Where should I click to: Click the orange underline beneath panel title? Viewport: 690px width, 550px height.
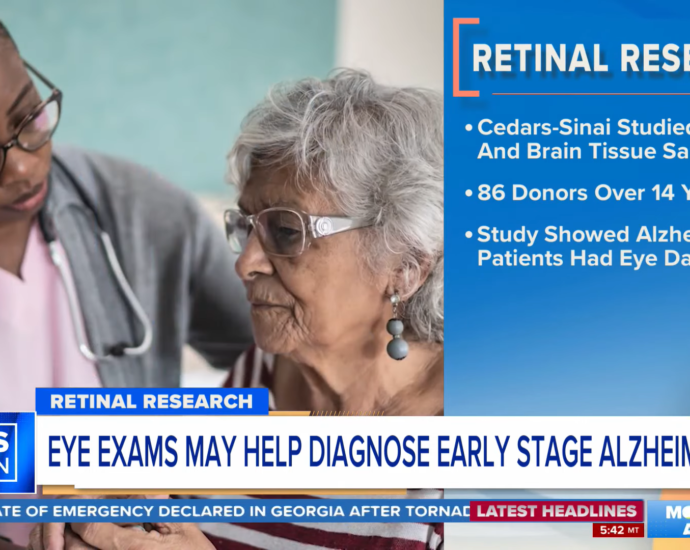click(x=591, y=94)
